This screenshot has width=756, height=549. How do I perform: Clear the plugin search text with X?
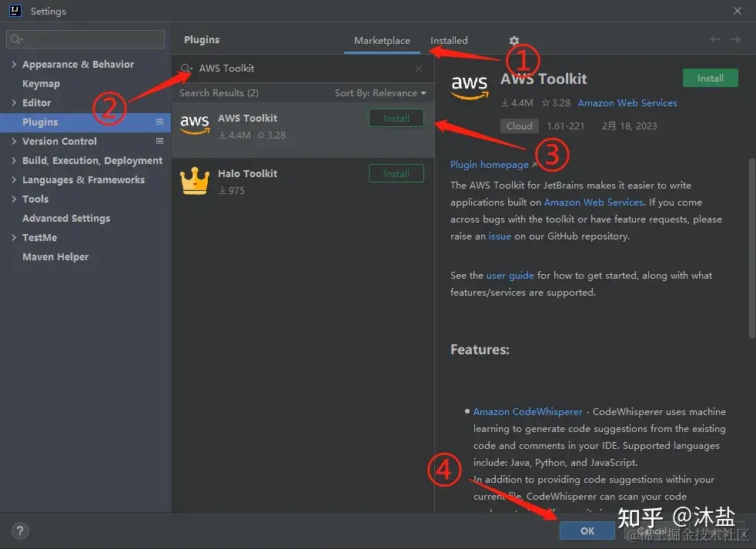[x=419, y=69]
